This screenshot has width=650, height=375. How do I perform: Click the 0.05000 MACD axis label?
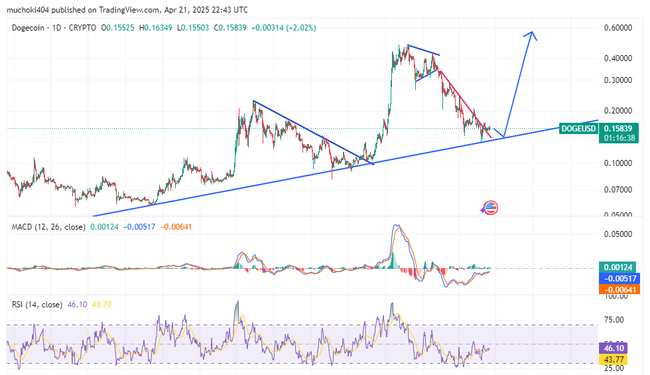tap(618, 235)
